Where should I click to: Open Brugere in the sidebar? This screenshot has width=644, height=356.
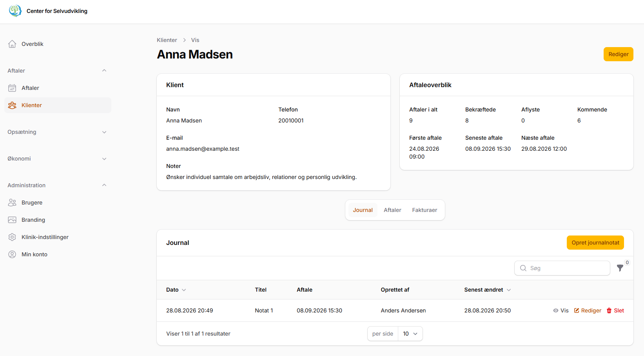click(x=58, y=203)
